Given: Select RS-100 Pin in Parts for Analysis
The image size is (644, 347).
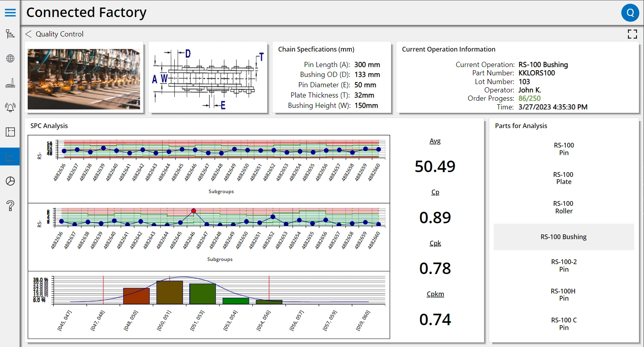Looking at the screenshot, I should (x=564, y=149).
